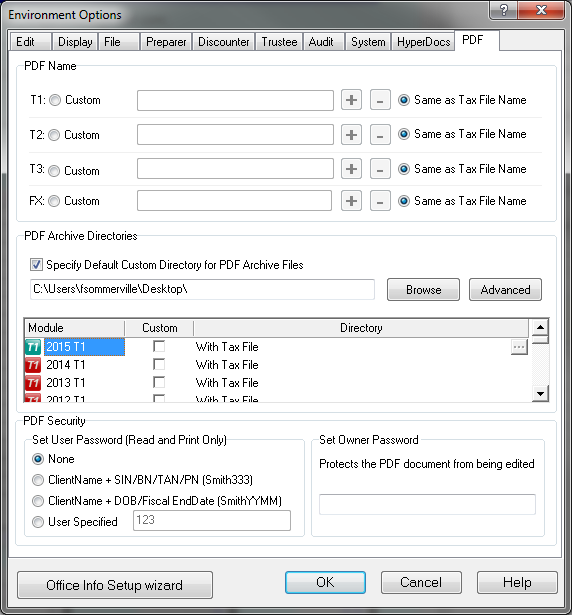Select the PDF tab
The height and width of the screenshot is (615, 572).
477,40
